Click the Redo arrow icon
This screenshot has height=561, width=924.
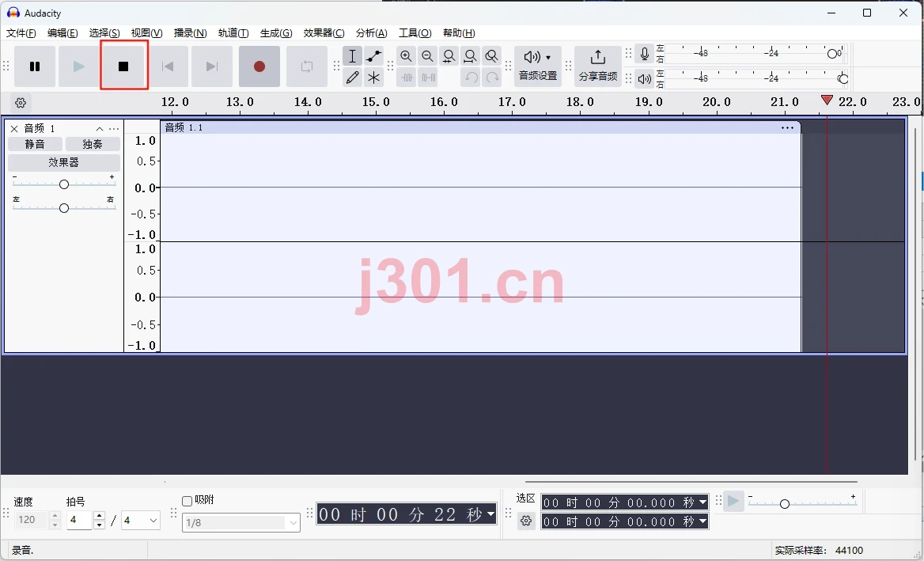[492, 78]
